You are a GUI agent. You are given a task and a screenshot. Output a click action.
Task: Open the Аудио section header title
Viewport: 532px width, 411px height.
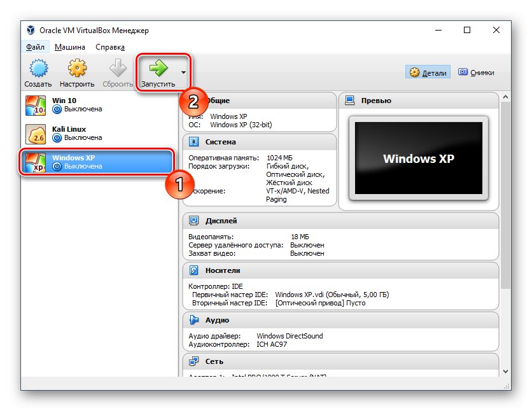217,320
